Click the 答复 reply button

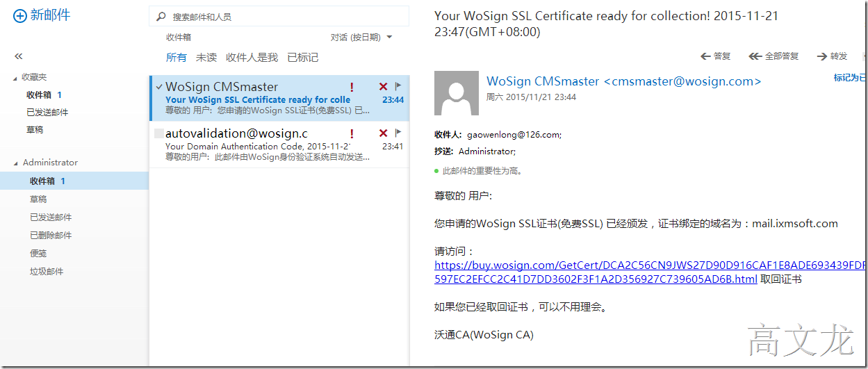[722, 56]
